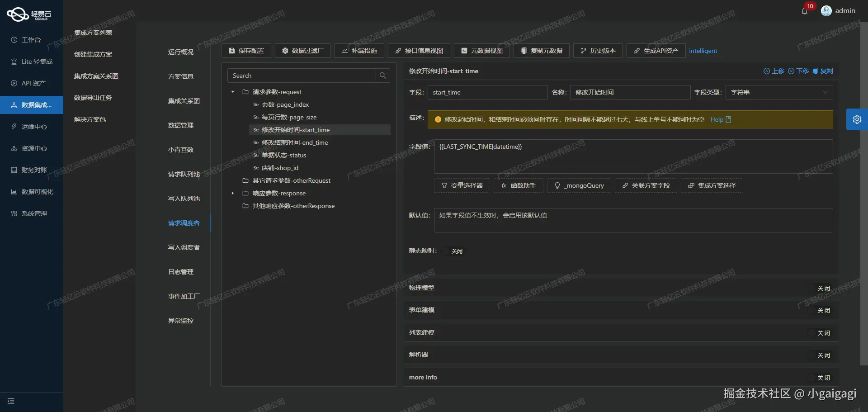Collapse the sidebar menu icon at bottom
The height and width of the screenshot is (412, 868).
[11, 401]
